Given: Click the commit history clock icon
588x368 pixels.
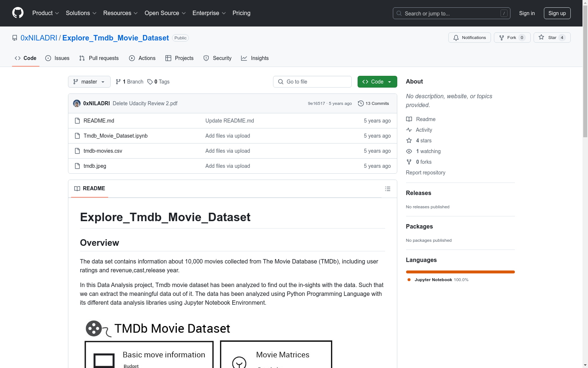Looking at the screenshot, I should coord(361,103).
